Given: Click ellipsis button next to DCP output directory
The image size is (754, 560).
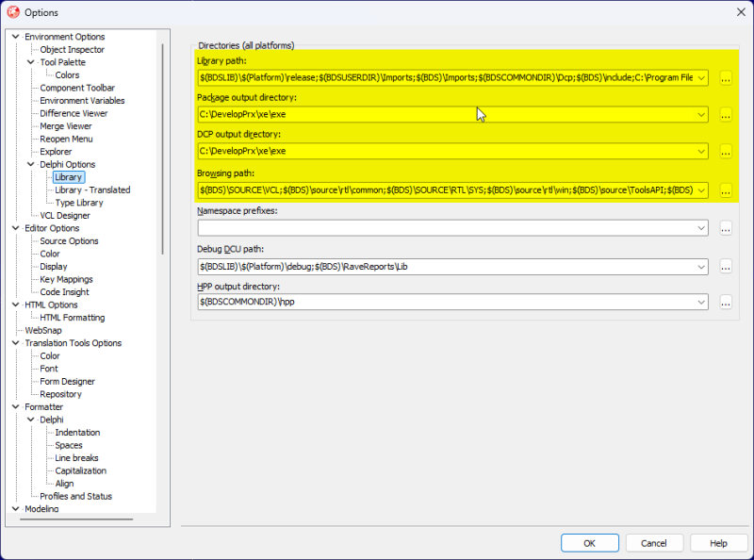Looking at the screenshot, I should [x=726, y=152].
